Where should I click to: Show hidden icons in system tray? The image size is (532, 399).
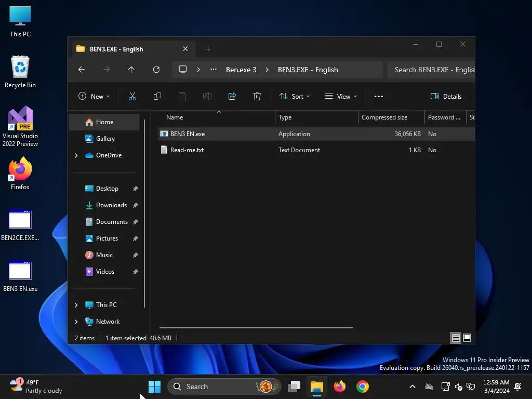(413, 387)
